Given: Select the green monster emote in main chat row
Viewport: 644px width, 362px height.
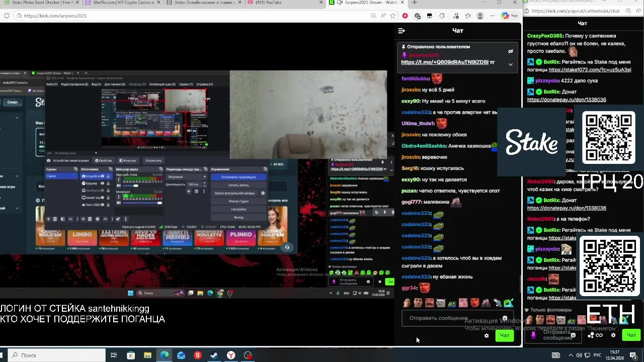Looking at the screenshot, I should [509, 303].
